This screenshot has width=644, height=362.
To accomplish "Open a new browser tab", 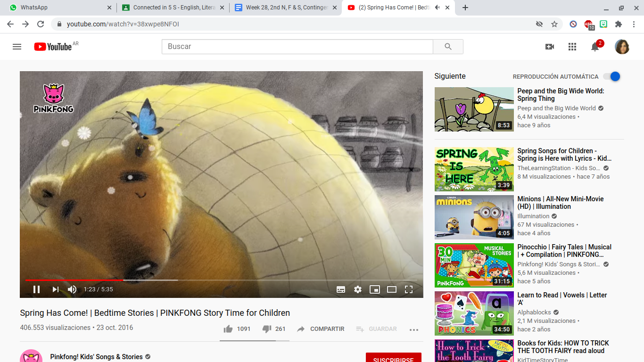I will (465, 8).
